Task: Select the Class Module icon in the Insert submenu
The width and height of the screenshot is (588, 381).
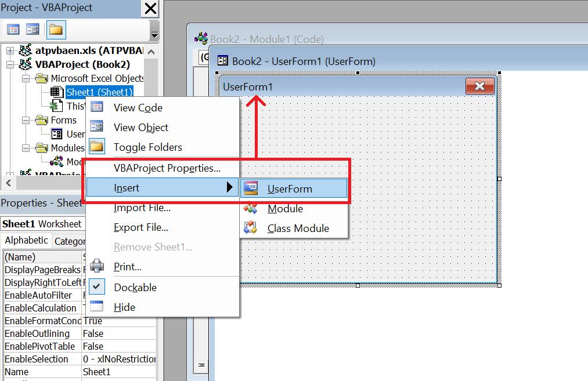Action: (x=250, y=227)
